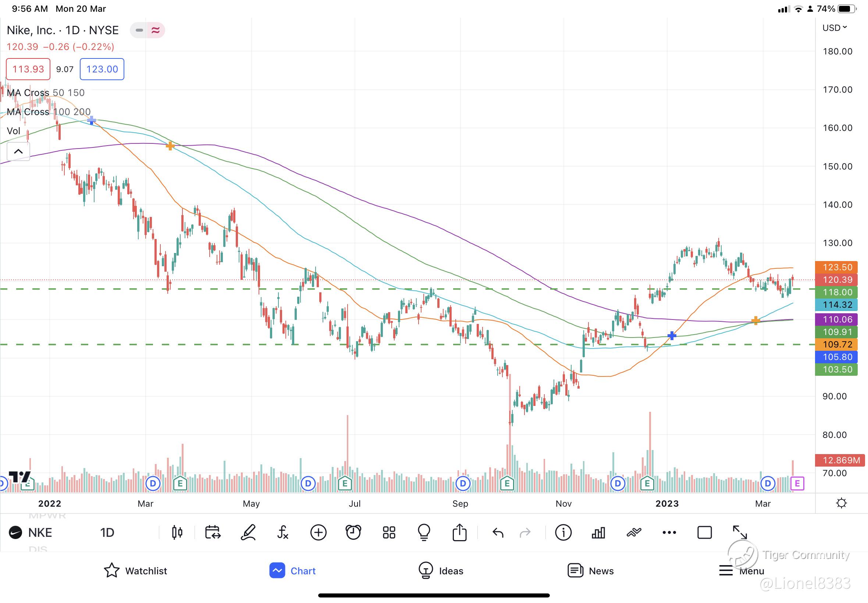Toggle the red approximate-sign pill

(156, 30)
